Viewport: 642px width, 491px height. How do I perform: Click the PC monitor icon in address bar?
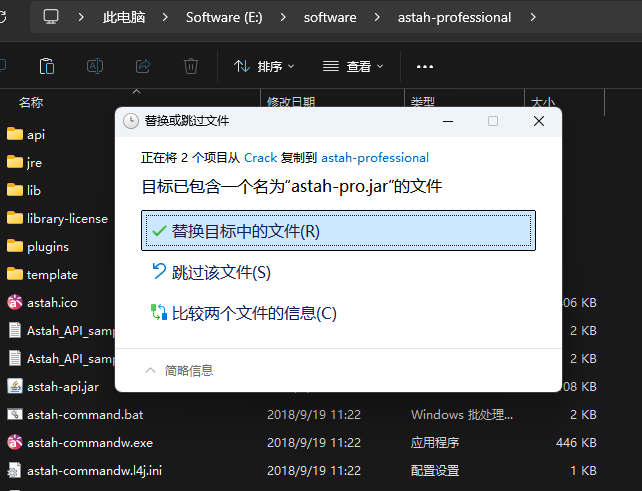(51, 17)
